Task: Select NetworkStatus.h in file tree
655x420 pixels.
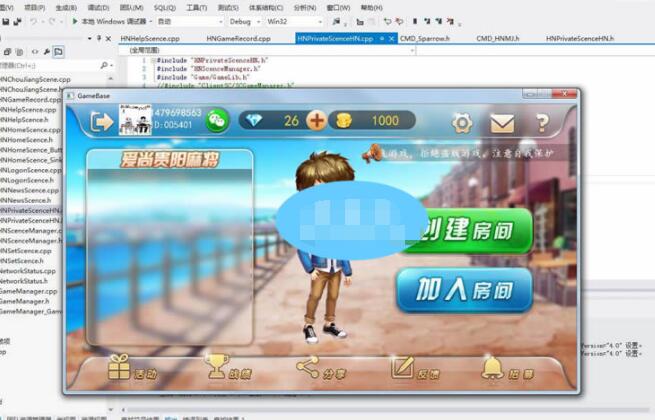Action: coord(24,281)
